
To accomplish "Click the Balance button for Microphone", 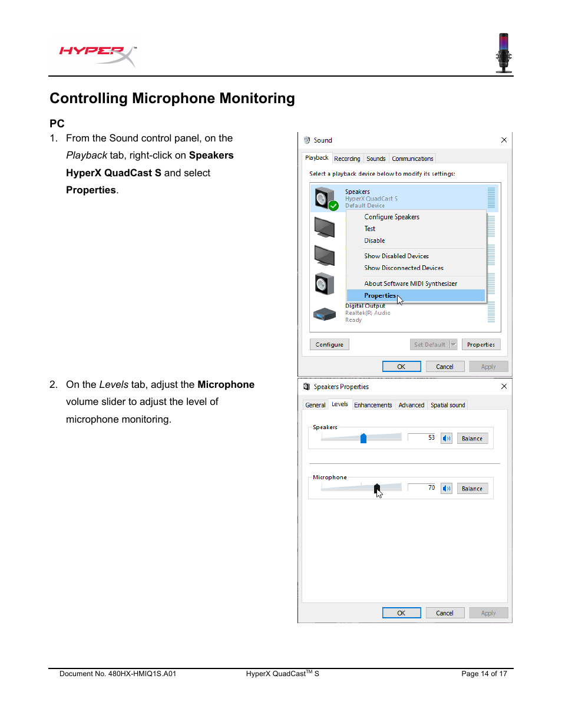I will pos(472,488).
